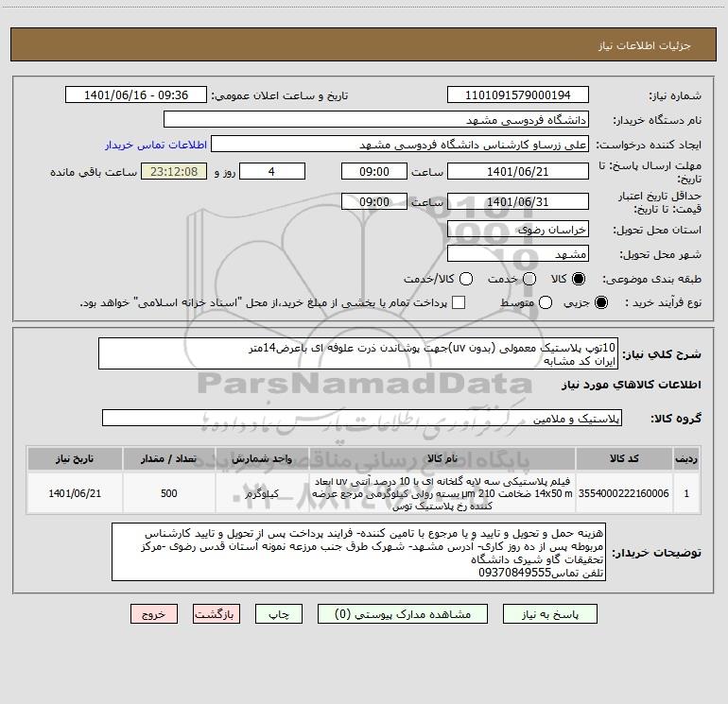Click the remaining days field showing 4
Image resolution: width=728 pixels, height=704 pixels.
coord(272,171)
